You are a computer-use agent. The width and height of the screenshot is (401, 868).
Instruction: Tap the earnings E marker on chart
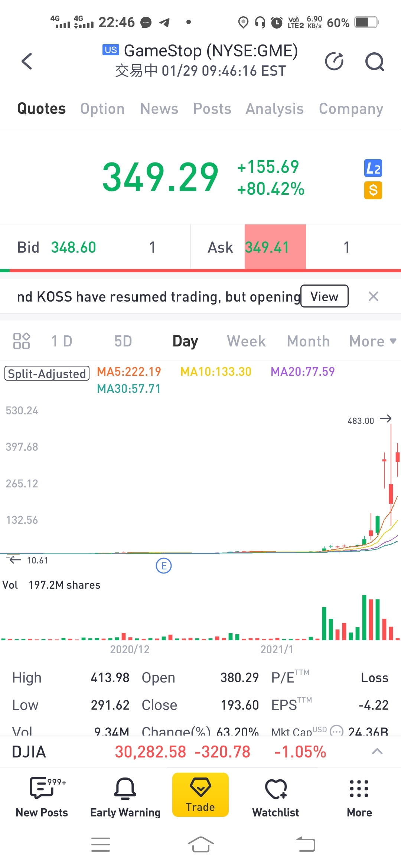[164, 566]
